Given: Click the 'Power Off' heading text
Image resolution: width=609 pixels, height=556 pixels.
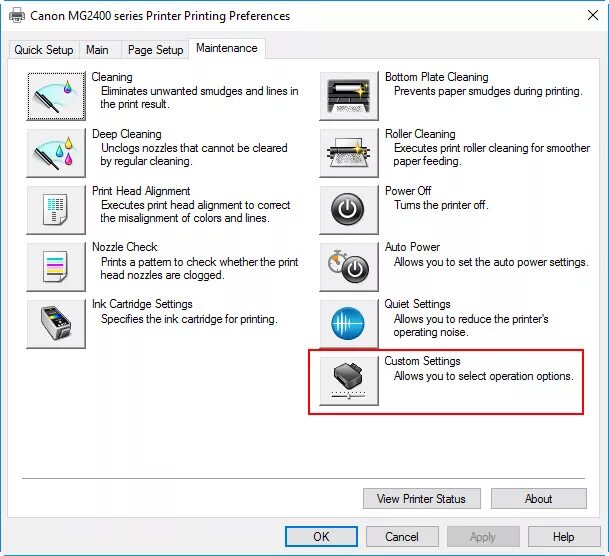Looking at the screenshot, I should click(408, 191).
